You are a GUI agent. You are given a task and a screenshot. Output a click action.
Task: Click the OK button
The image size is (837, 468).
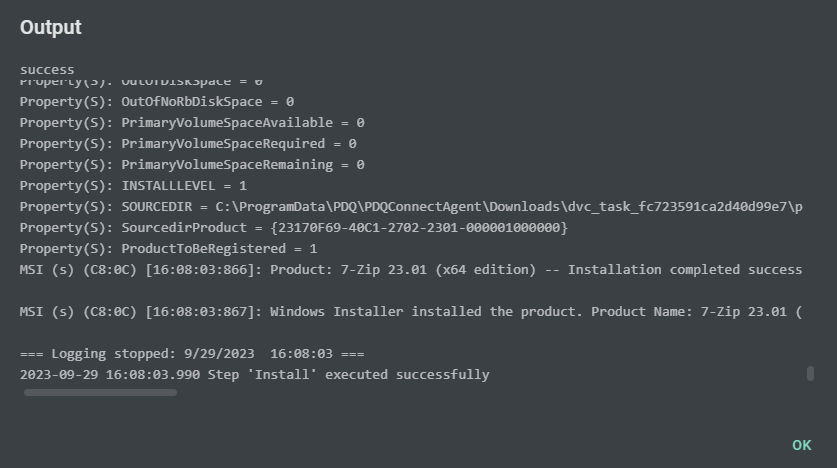pyautogui.click(x=801, y=445)
